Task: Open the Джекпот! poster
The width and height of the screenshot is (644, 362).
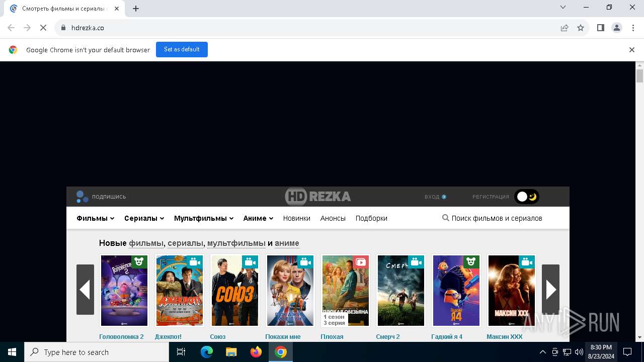Action: pyautogui.click(x=180, y=291)
